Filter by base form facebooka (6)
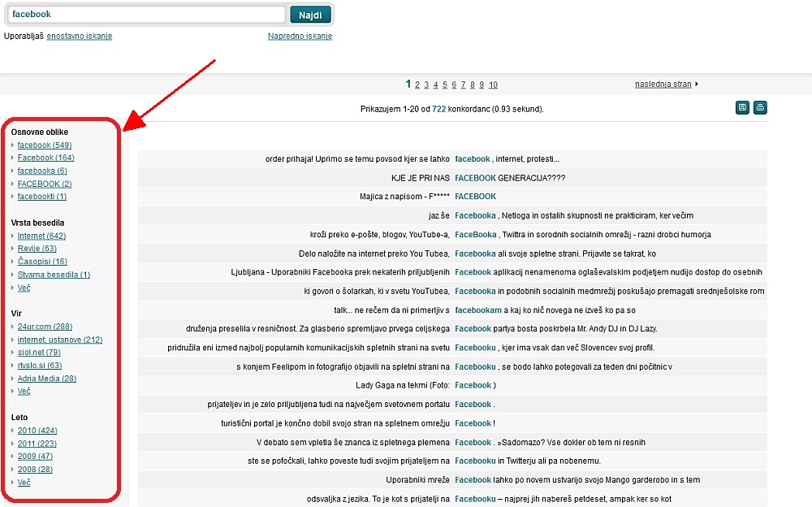Image resolution: width=812 pixels, height=507 pixels. coord(42,171)
